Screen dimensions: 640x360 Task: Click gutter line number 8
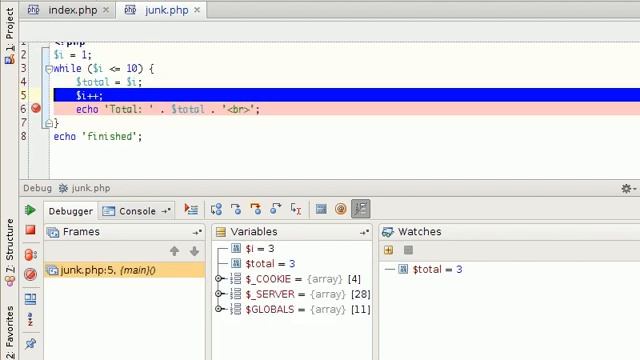[x=24, y=136]
